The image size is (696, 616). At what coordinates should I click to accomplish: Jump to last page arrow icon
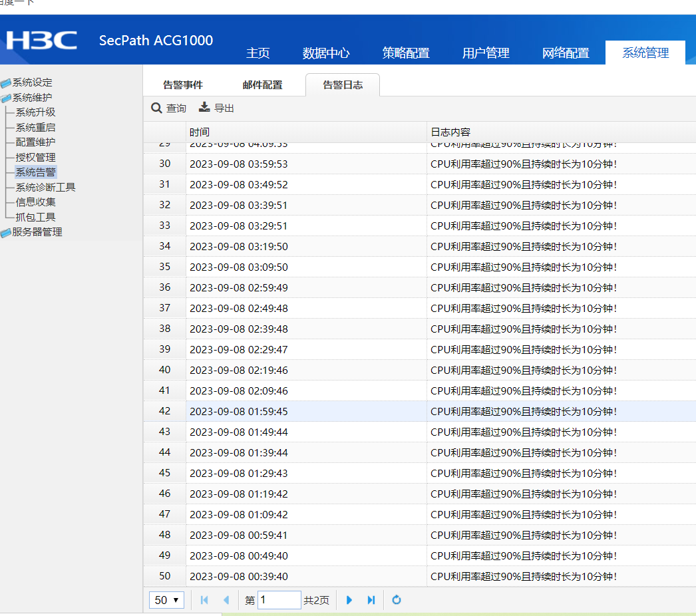[x=371, y=600]
